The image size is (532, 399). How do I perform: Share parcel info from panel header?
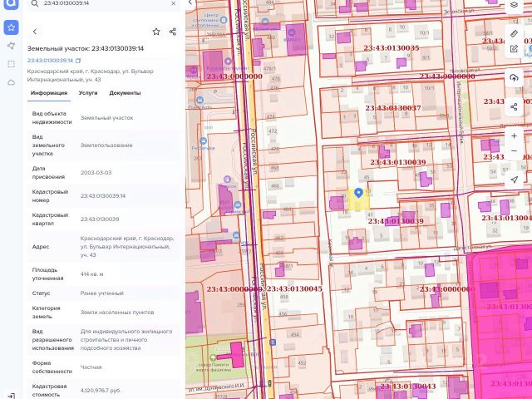[173, 32]
